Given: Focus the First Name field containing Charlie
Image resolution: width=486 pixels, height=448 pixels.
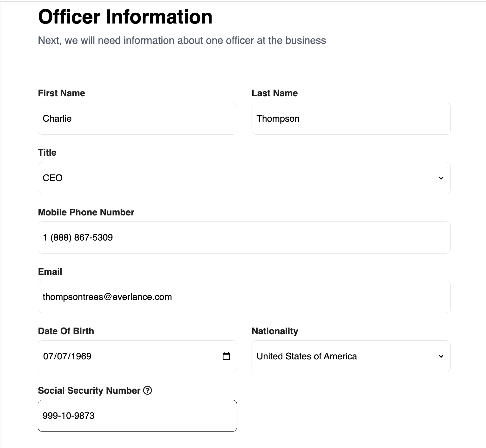Looking at the screenshot, I should point(137,119).
